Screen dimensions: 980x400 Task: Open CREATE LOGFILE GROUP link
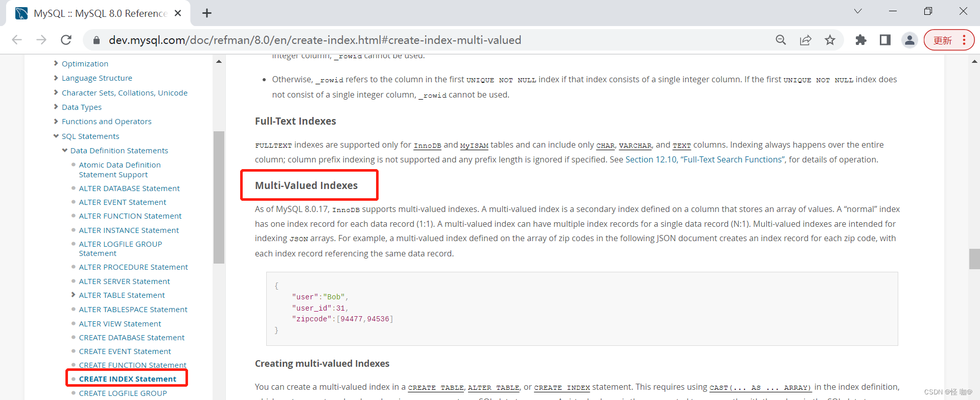[x=123, y=393]
